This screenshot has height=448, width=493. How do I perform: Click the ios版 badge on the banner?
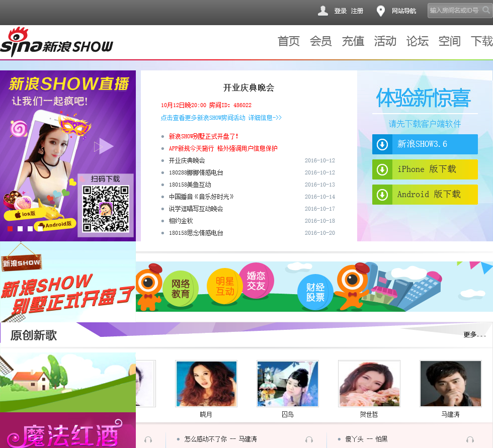point(25,214)
